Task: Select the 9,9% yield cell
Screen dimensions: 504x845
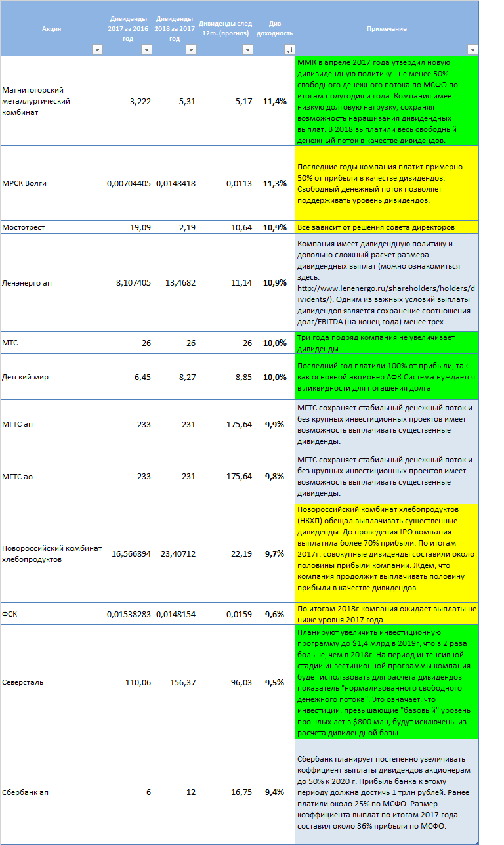Action: [275, 424]
